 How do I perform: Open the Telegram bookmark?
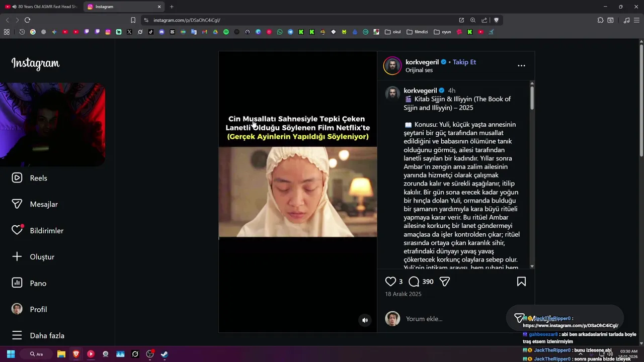tap(290, 32)
